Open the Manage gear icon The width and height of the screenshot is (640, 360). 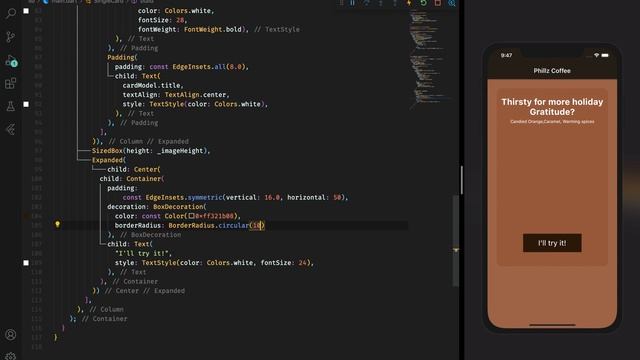(x=11, y=356)
